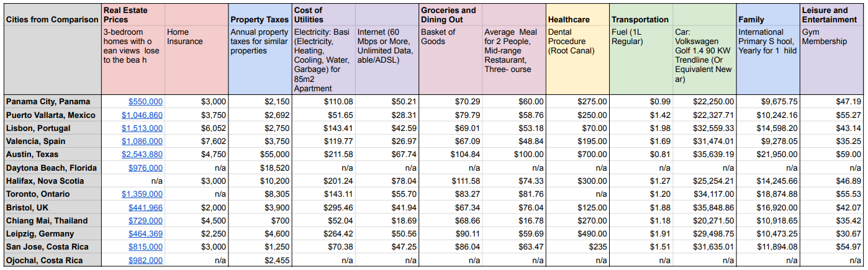The image size is (868, 270).
Task: Open the $2,543,880 Austin price link
Action: (142, 155)
